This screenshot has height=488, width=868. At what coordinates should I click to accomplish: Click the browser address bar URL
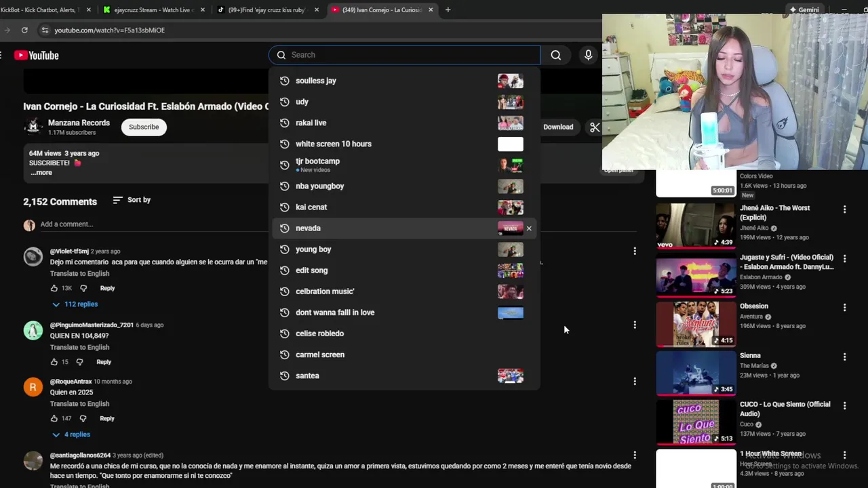109,30
